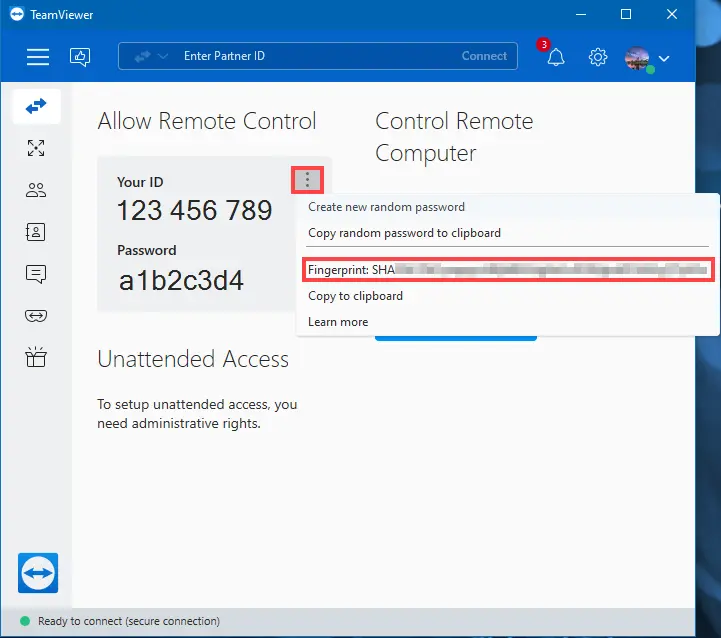Click the Password label
The width and height of the screenshot is (721, 638).
tap(147, 250)
